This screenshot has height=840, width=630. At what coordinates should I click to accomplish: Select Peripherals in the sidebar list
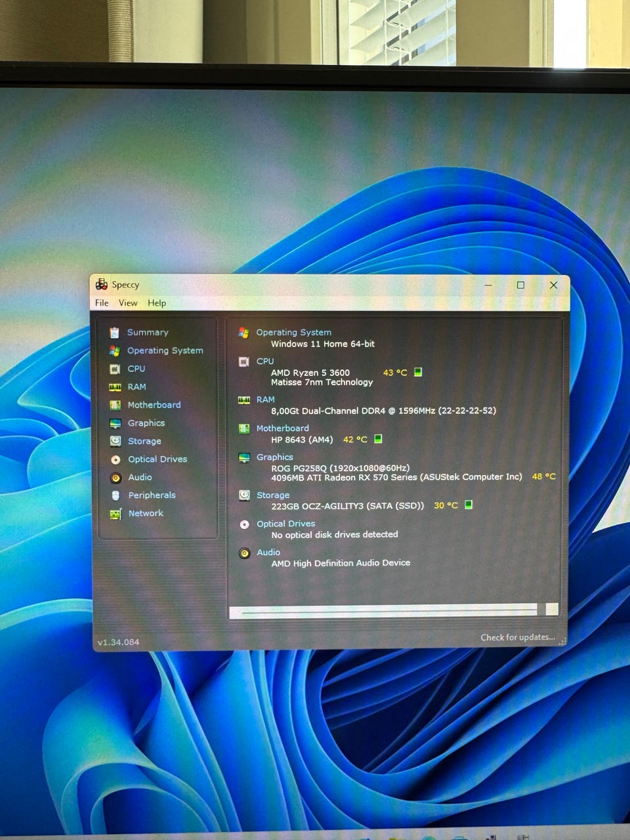152,495
